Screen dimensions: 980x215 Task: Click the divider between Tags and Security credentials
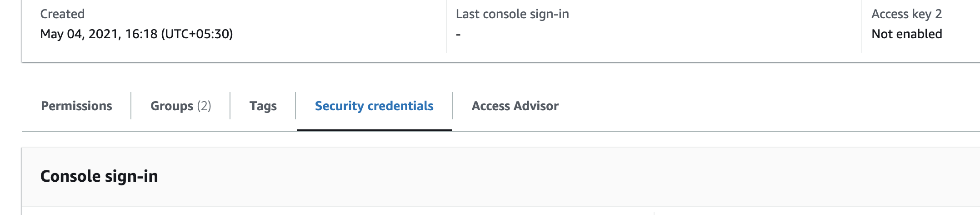click(295, 106)
